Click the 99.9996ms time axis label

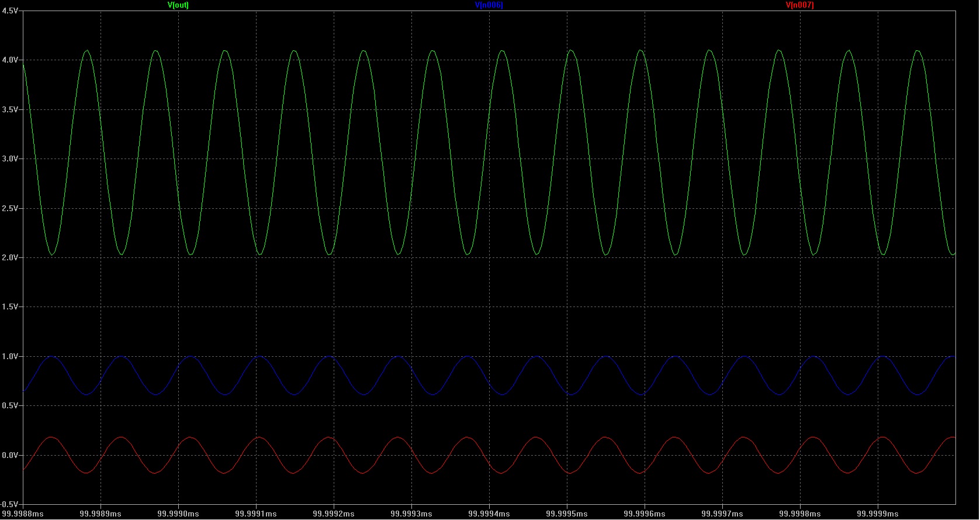point(645,514)
